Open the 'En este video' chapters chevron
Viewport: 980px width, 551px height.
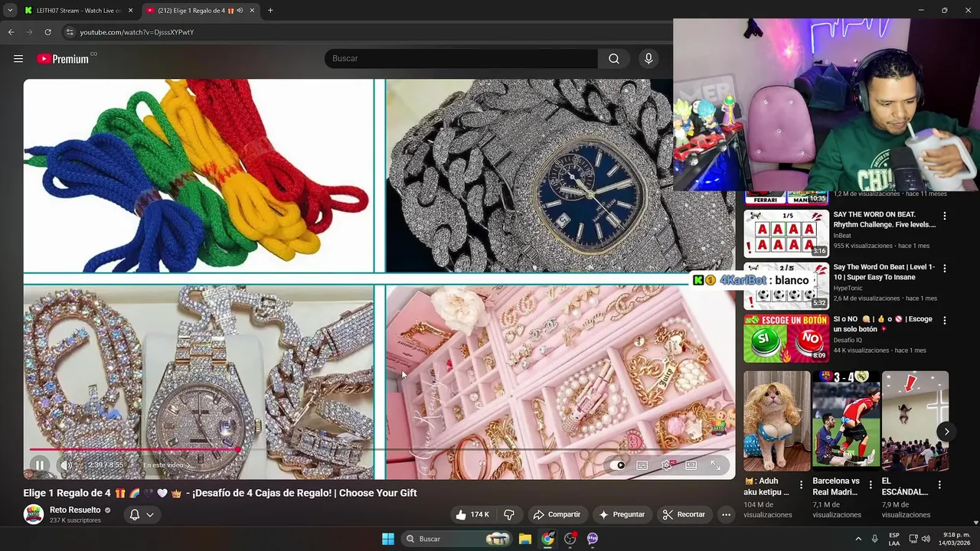click(x=188, y=465)
